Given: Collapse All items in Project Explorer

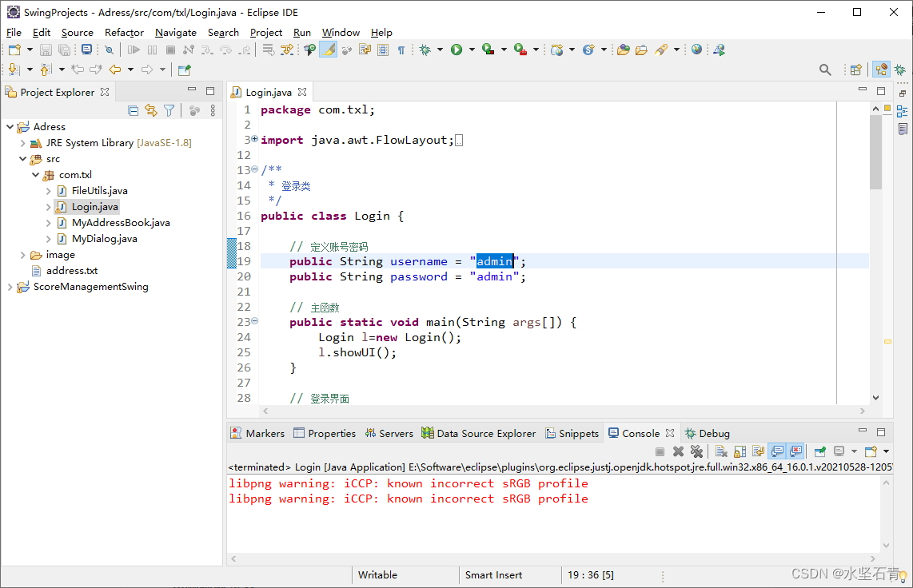Looking at the screenshot, I should pos(132,110).
